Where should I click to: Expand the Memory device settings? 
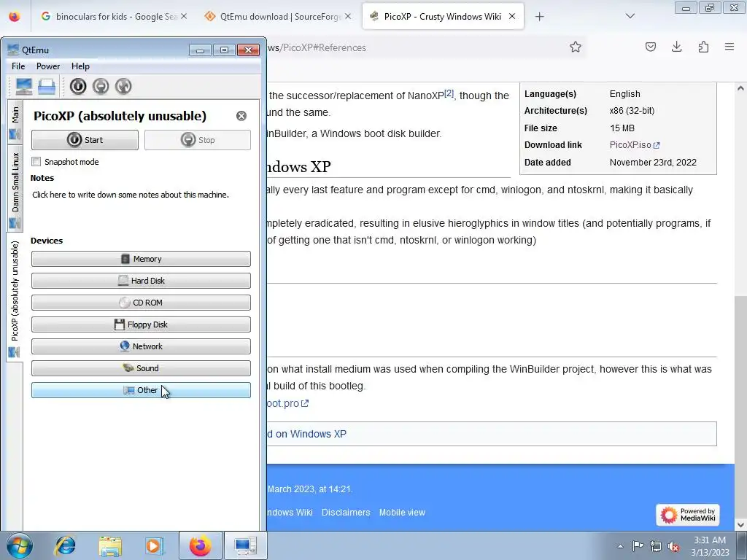pyautogui.click(x=141, y=259)
